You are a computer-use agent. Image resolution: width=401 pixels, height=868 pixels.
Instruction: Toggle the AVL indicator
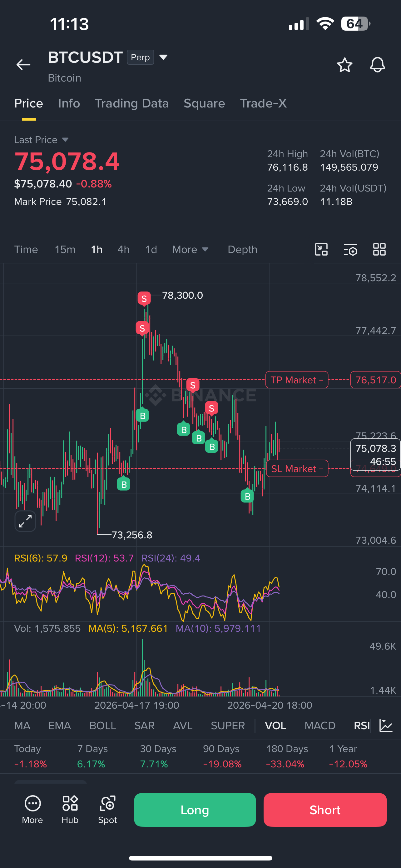coord(183,726)
